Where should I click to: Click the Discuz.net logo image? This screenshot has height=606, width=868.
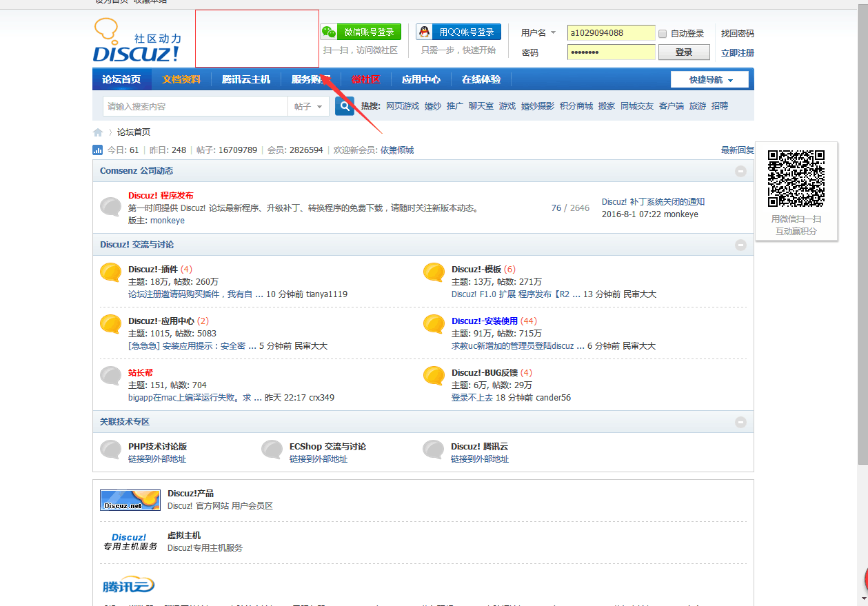coord(130,500)
